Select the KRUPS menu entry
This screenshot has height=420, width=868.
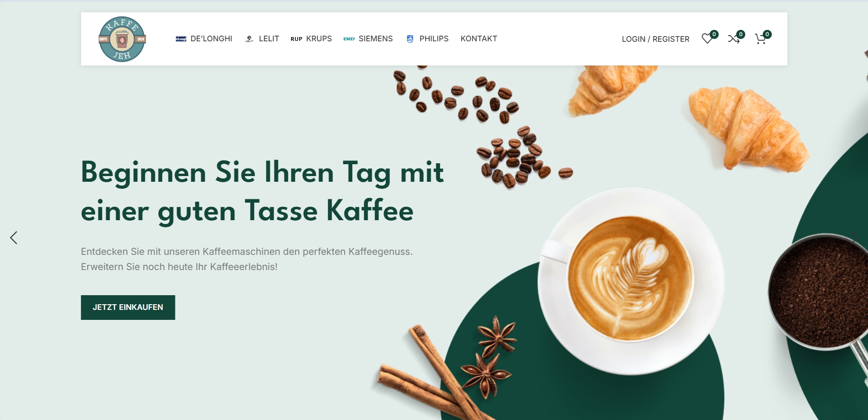(319, 39)
